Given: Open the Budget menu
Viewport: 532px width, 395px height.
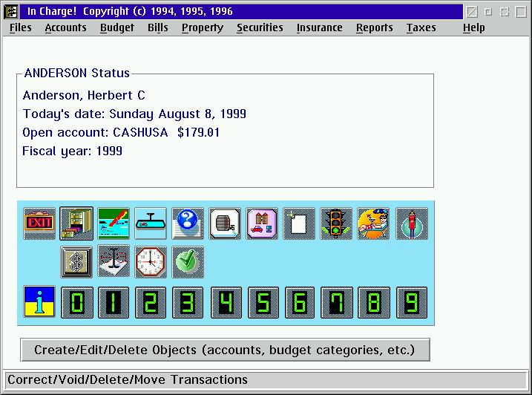Looking at the screenshot, I should click(x=117, y=27).
